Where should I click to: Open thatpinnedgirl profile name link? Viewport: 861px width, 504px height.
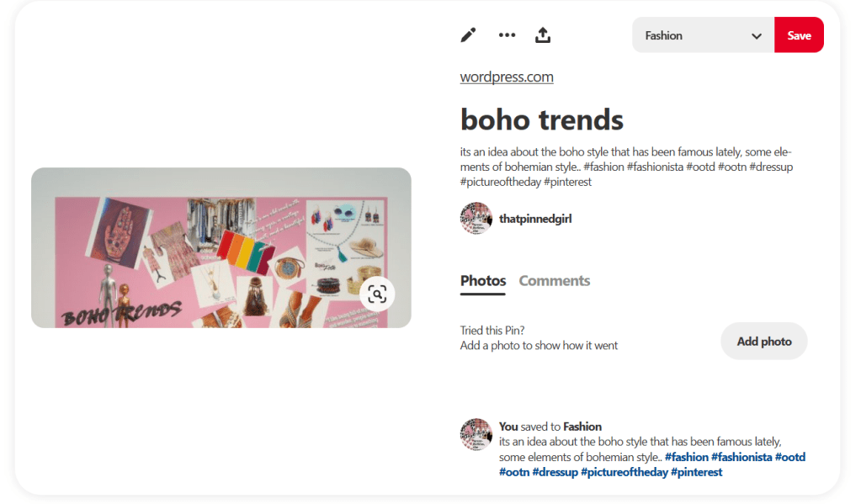click(535, 219)
